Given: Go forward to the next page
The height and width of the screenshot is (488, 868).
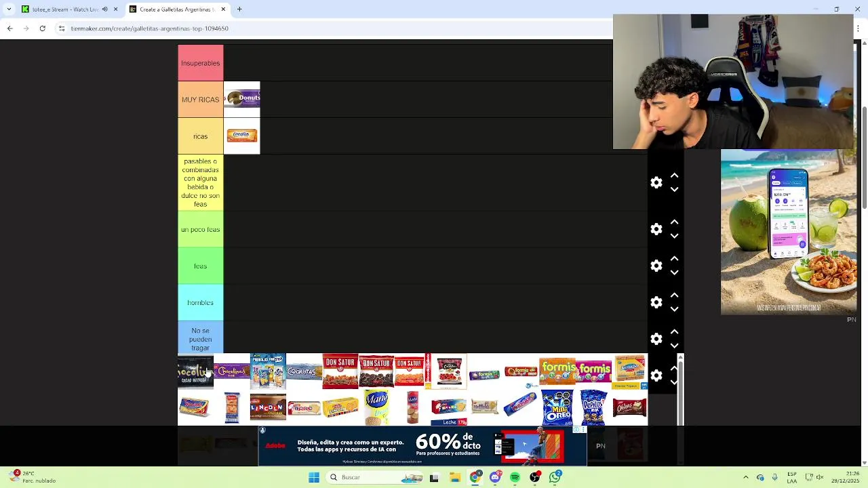Looking at the screenshot, I should pos(26,28).
